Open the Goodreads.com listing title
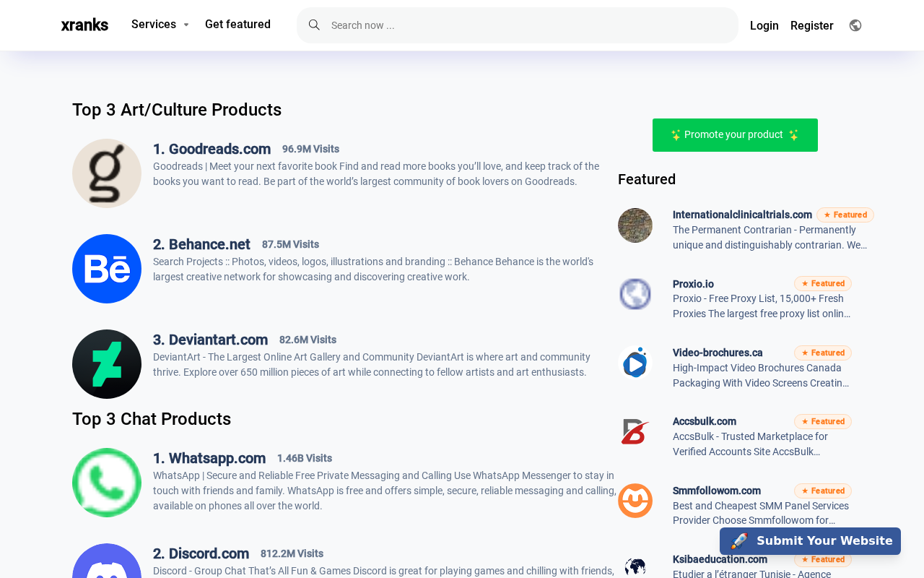 [x=212, y=149]
